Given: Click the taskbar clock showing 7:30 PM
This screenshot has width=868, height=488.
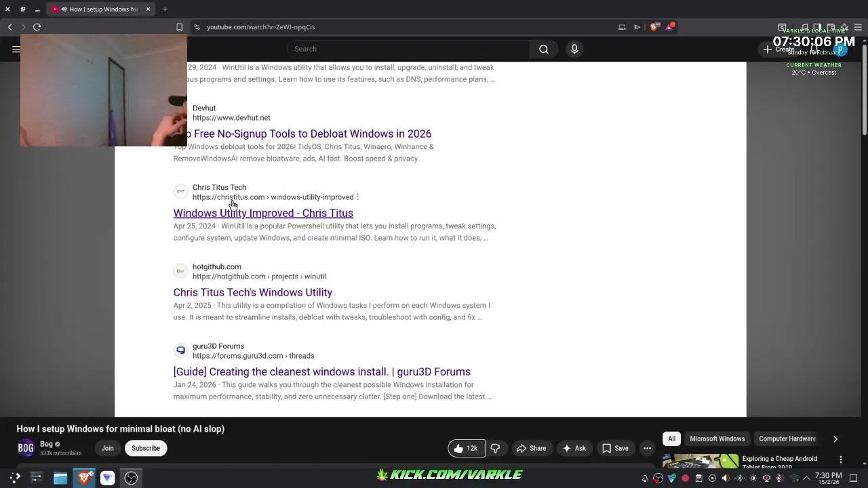Looking at the screenshot, I should coord(828,478).
